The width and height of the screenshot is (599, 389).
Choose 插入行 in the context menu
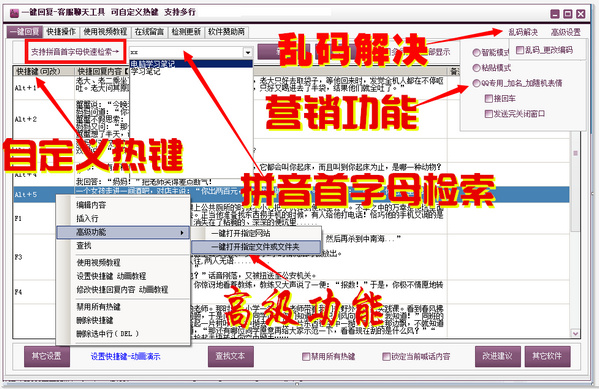point(123,219)
